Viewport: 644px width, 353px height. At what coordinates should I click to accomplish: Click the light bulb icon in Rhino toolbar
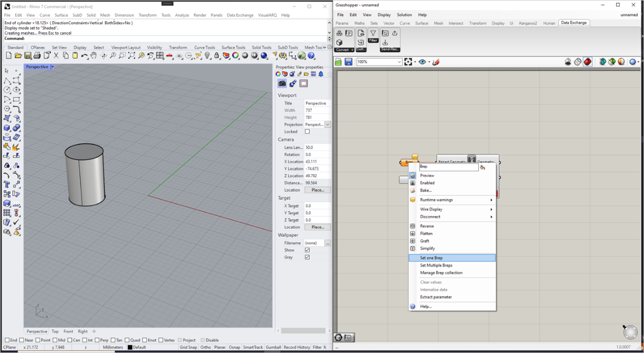207,56
